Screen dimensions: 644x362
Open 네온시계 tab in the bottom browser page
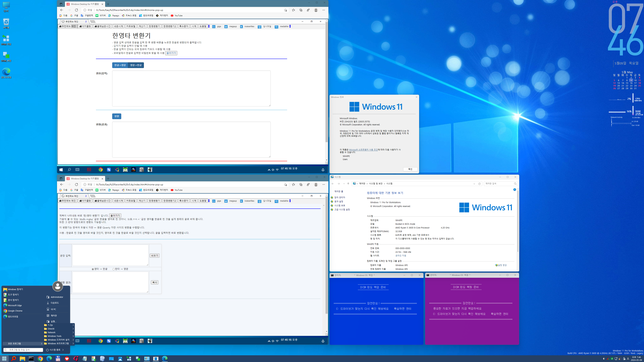pos(118,201)
